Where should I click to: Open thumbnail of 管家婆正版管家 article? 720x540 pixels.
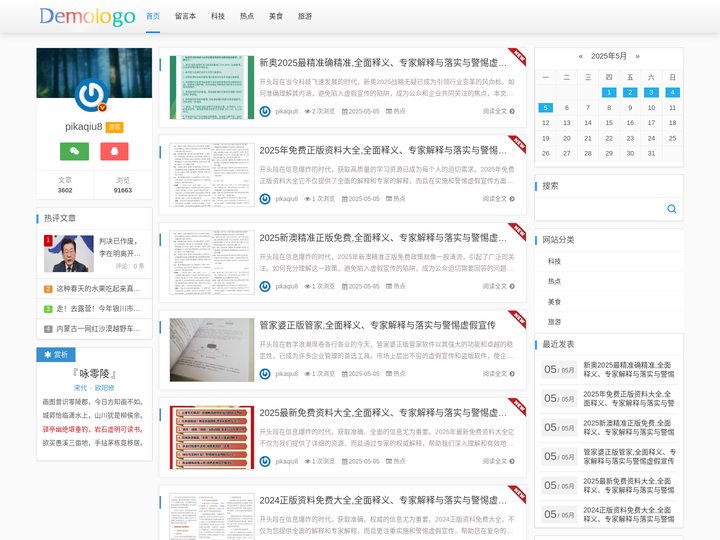[x=212, y=350]
